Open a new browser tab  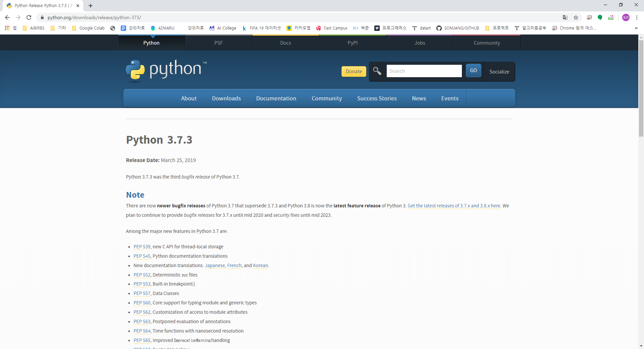[91, 6]
